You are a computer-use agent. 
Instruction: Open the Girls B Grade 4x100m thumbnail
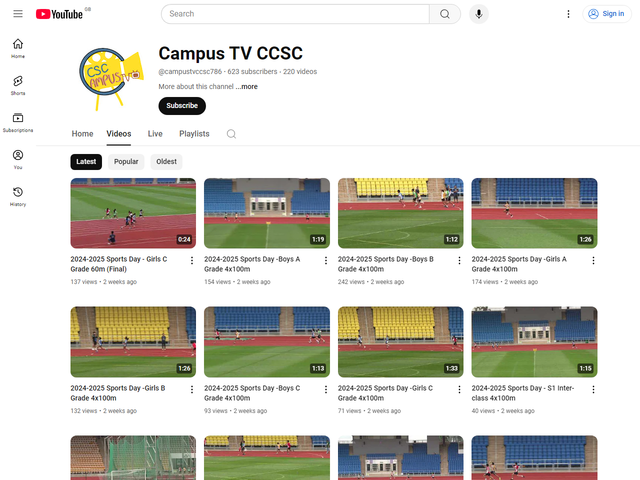tap(133, 341)
